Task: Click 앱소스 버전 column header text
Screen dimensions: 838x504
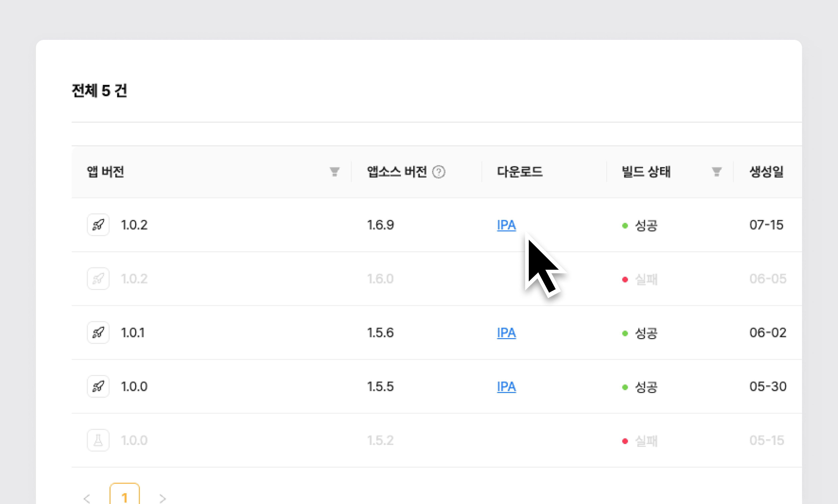Action: point(397,172)
